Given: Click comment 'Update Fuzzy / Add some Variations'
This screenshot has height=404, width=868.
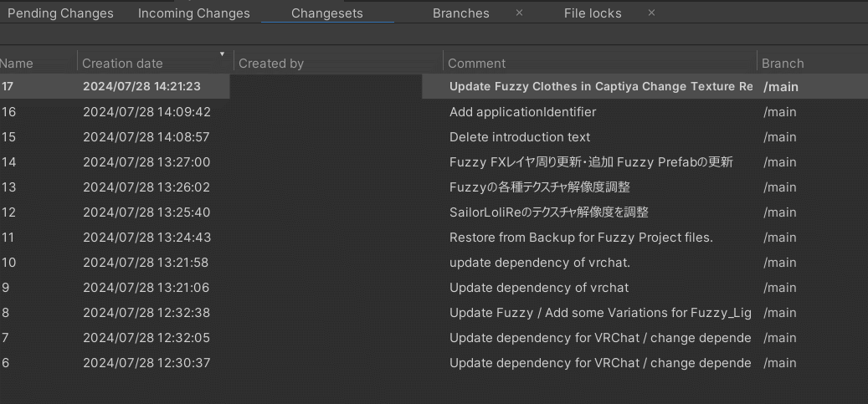Looking at the screenshot, I should tap(600, 313).
